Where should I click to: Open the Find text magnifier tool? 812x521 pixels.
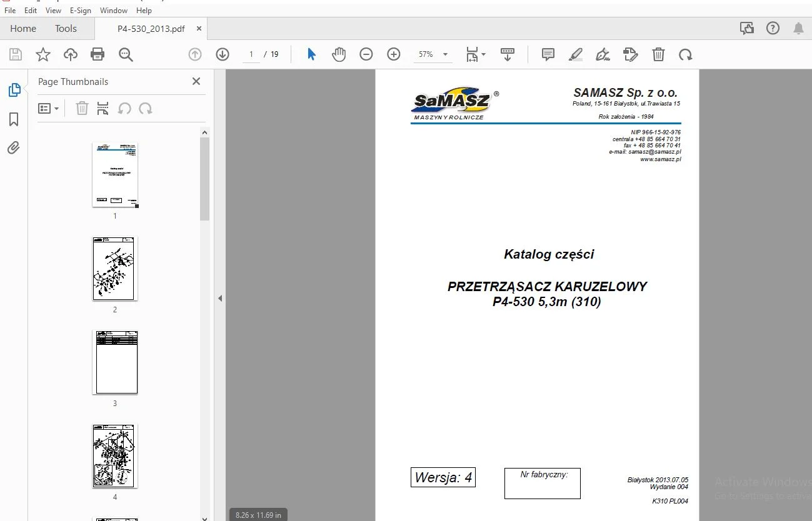[x=126, y=54]
